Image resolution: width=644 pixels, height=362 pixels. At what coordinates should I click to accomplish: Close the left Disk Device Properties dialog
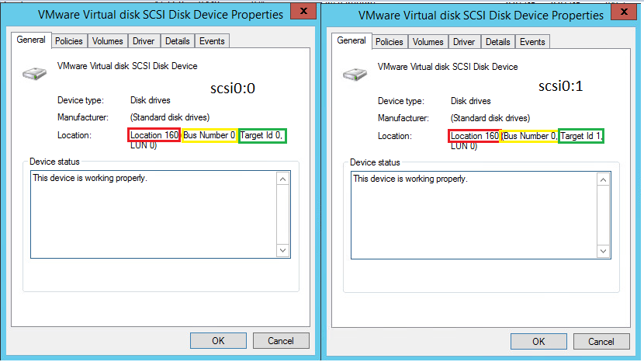tap(303, 11)
